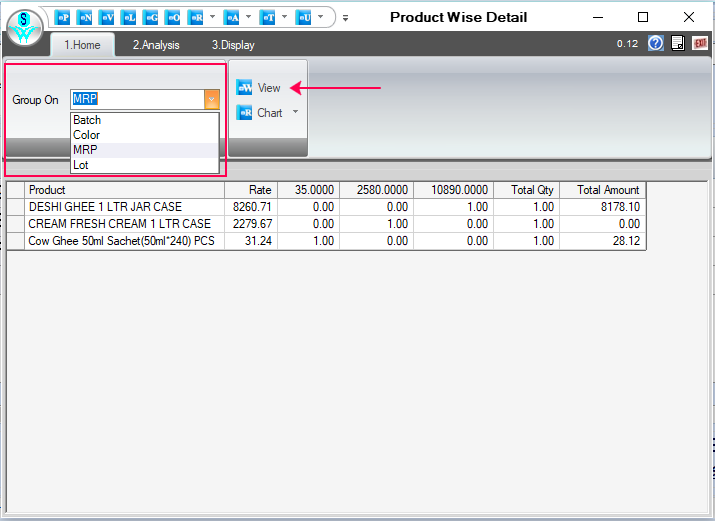The image size is (715, 521).
Task: Click the 2580.0000 column header
Action: [376, 190]
